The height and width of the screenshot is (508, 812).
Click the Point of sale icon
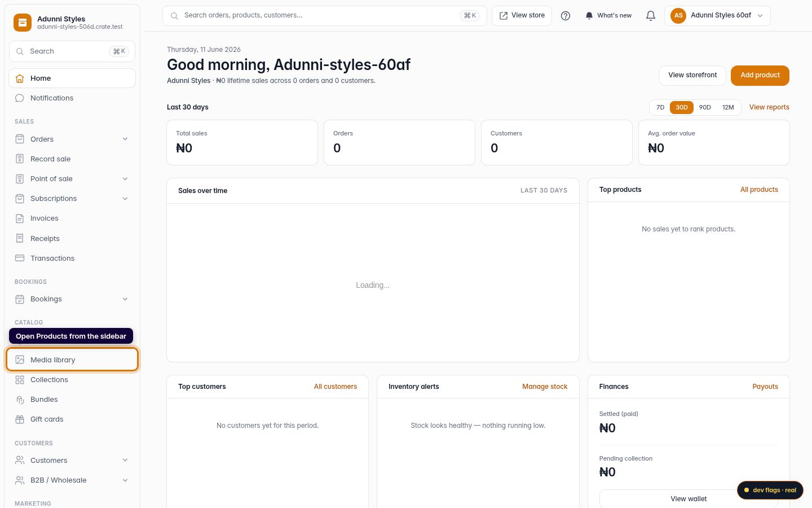point(20,179)
